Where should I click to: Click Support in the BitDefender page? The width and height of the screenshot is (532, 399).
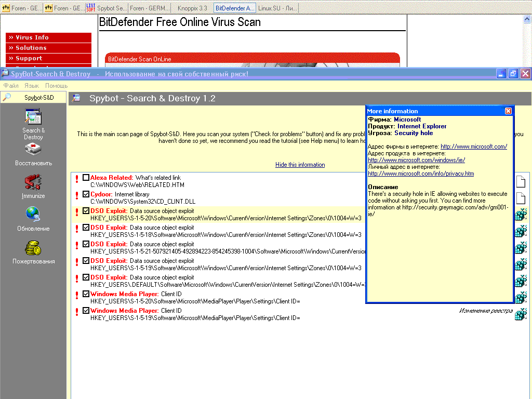pos(48,58)
